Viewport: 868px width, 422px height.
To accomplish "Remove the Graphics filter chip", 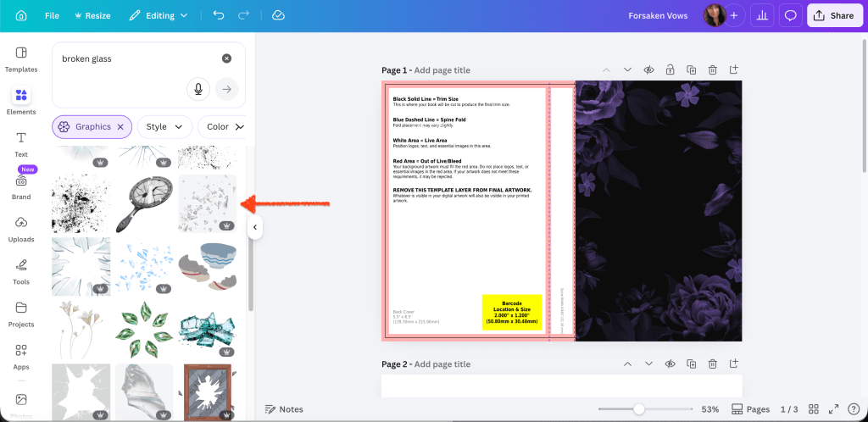I will [120, 127].
